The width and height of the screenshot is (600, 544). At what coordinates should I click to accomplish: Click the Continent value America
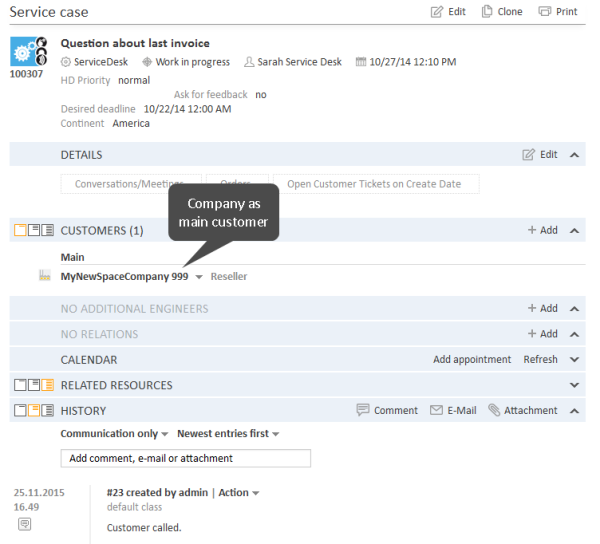click(x=131, y=124)
